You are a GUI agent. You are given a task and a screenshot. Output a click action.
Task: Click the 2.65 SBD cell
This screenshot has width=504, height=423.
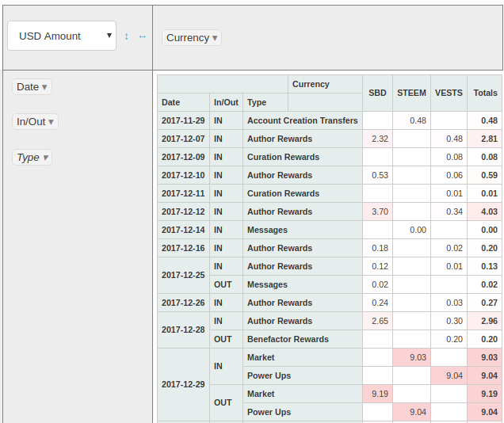[377, 321]
